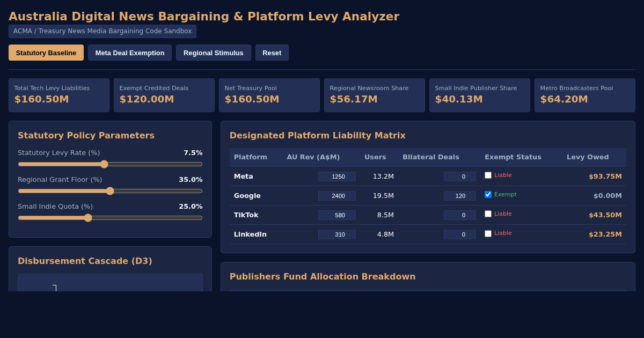644x338 pixels.
Task: Click the 7.5% levy rate value
Action: click(193, 153)
